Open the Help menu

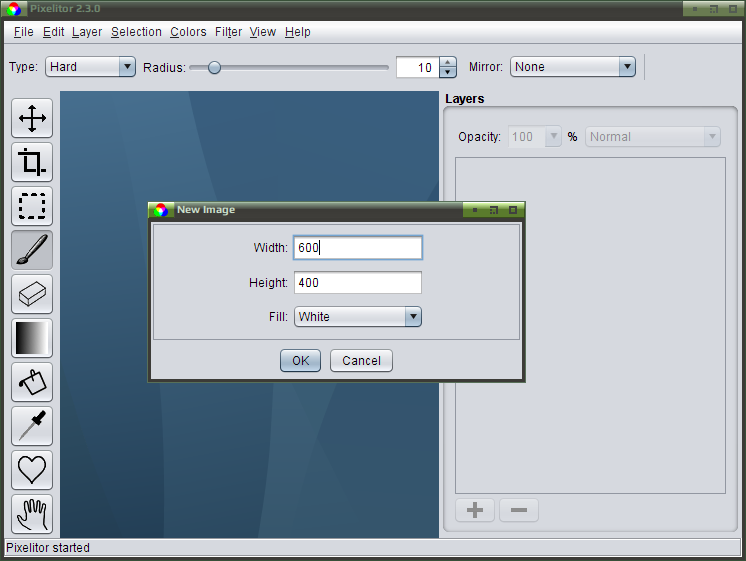point(298,32)
